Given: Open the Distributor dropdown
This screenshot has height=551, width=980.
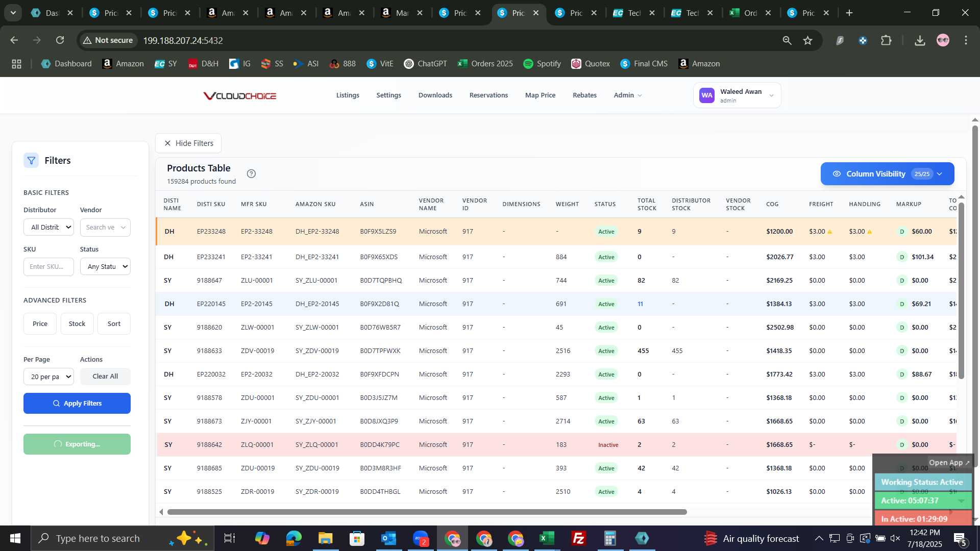Looking at the screenshot, I should click(48, 228).
